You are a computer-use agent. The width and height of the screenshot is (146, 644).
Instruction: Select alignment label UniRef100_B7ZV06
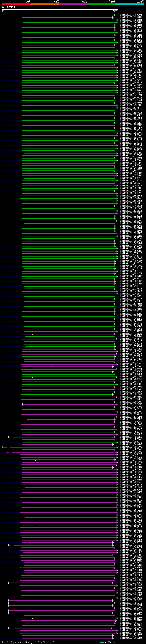point(131,80)
